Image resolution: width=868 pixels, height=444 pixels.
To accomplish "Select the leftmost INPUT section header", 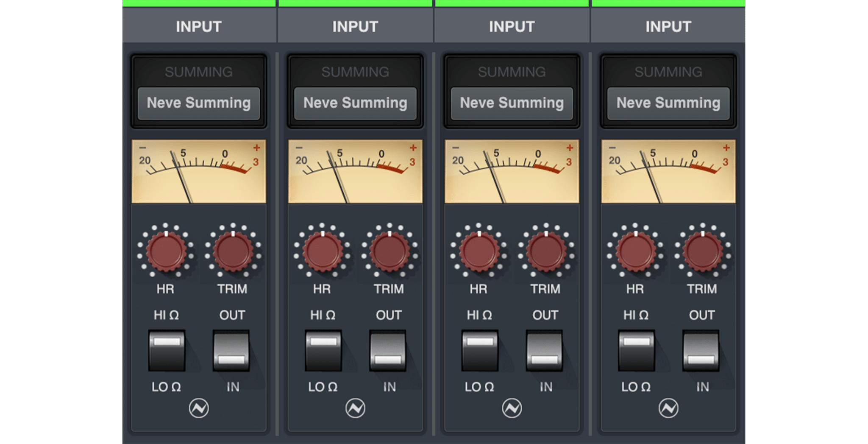I will [199, 26].
